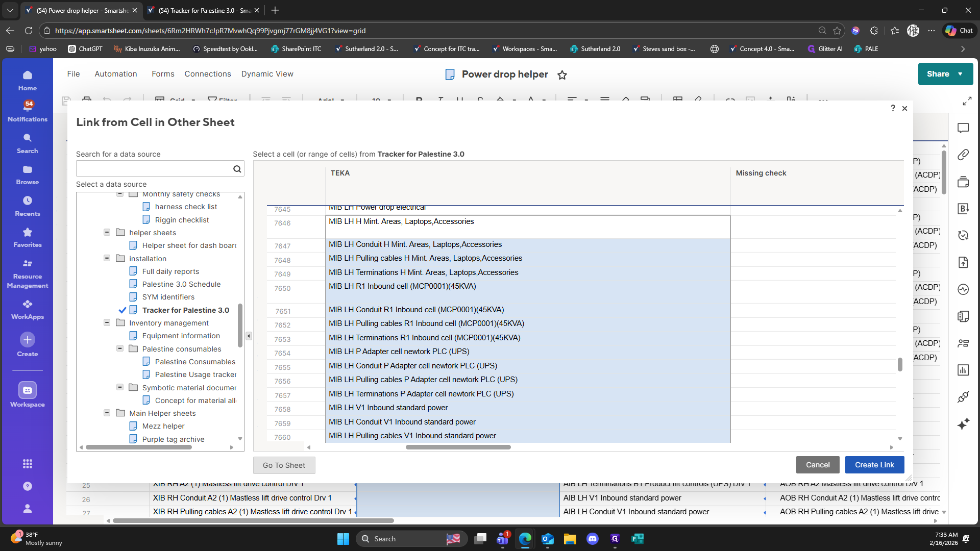Open Attachments paperclip in right rail

(963, 155)
